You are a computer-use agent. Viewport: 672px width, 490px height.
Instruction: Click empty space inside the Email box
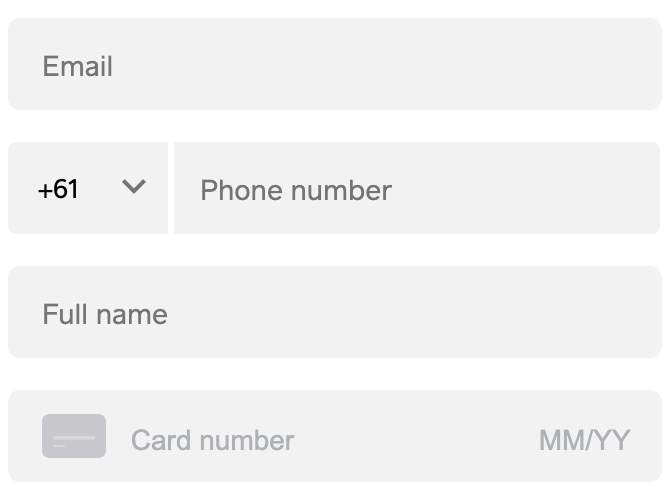click(386, 64)
